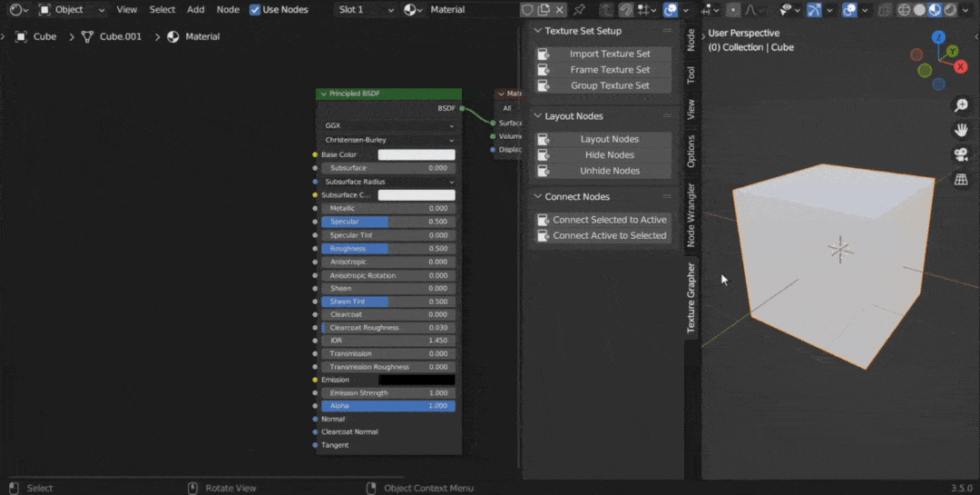Switch to Options sidebar tab
Image resolution: width=980 pixels, height=495 pixels.
click(x=691, y=151)
